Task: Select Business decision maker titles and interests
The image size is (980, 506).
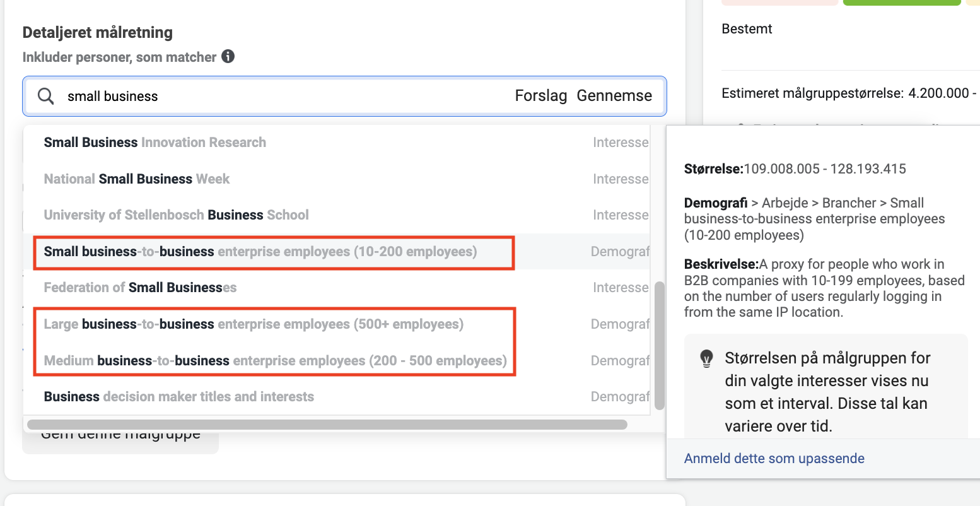Action: pyautogui.click(x=179, y=397)
